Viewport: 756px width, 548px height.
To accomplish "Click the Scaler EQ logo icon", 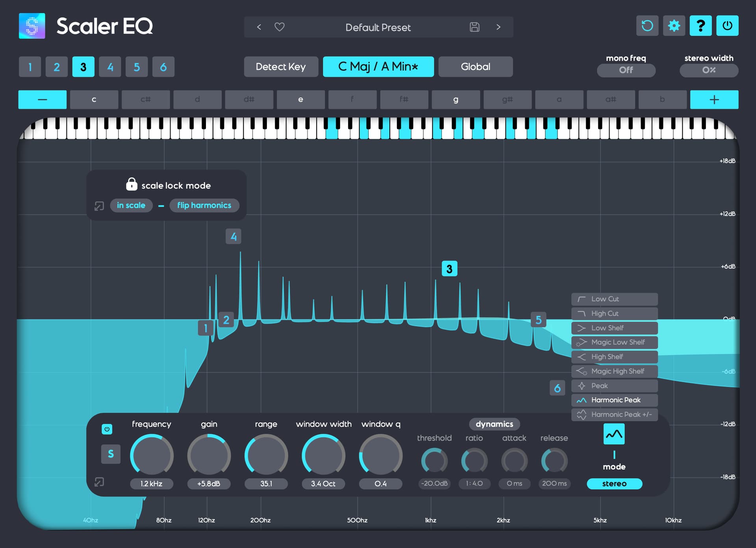I will [x=32, y=26].
